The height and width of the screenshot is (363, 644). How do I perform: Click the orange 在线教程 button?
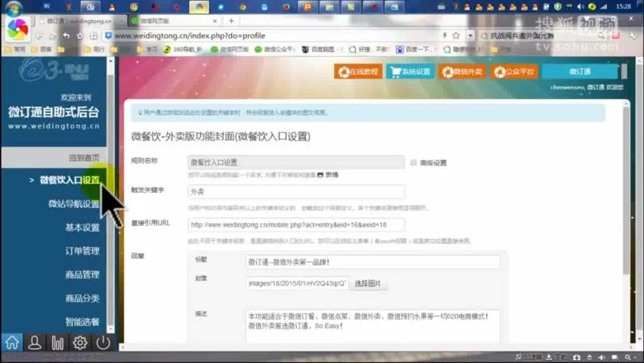click(x=358, y=72)
